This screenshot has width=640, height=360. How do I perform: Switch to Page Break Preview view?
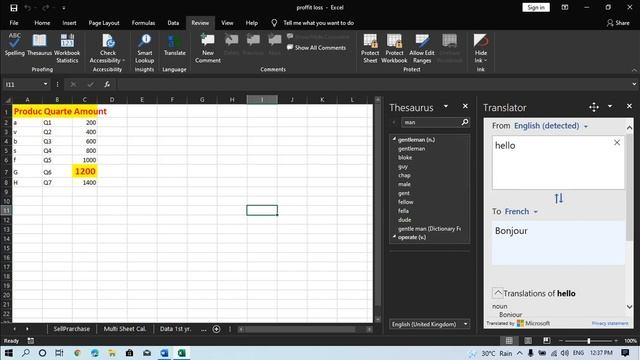[x=546, y=340]
